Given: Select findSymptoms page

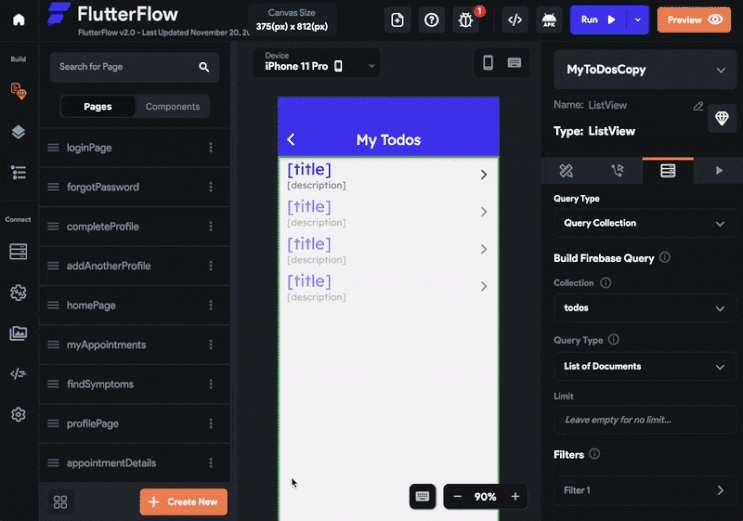Looking at the screenshot, I should (135, 384).
